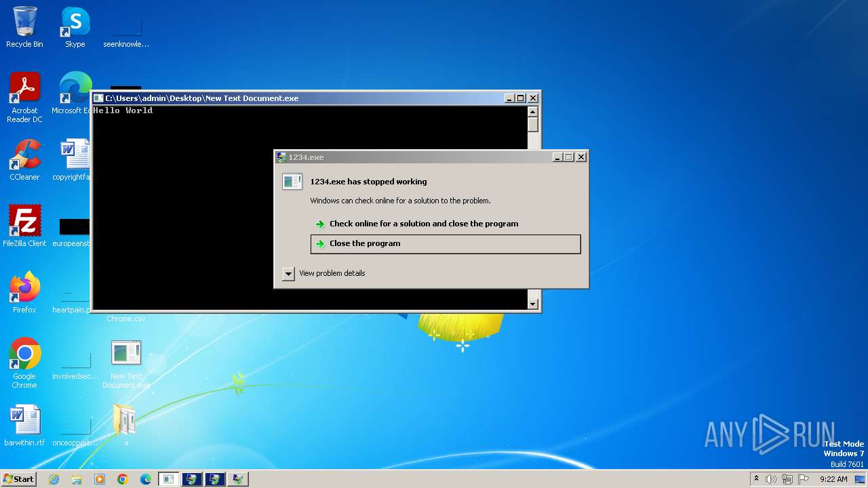The height and width of the screenshot is (488, 868).
Task: Show hidden tray icons arrow
Action: (757, 479)
